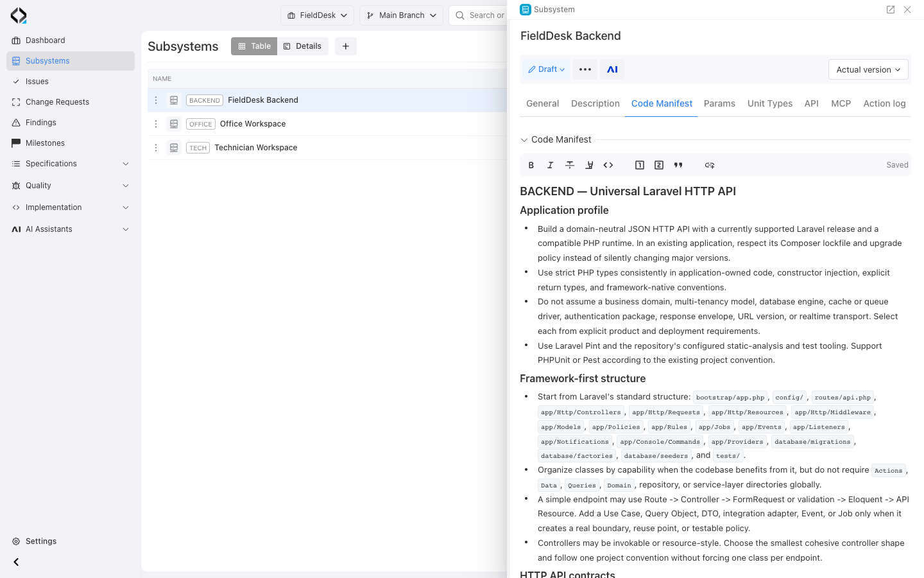Collapse the left sidebar with the arrow

pyautogui.click(x=16, y=562)
